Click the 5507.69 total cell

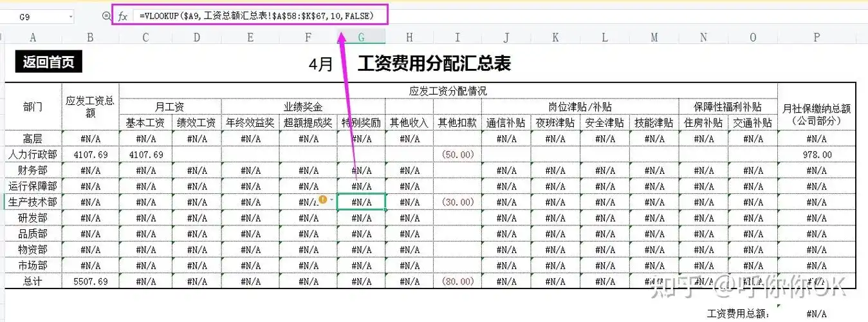[x=90, y=281]
